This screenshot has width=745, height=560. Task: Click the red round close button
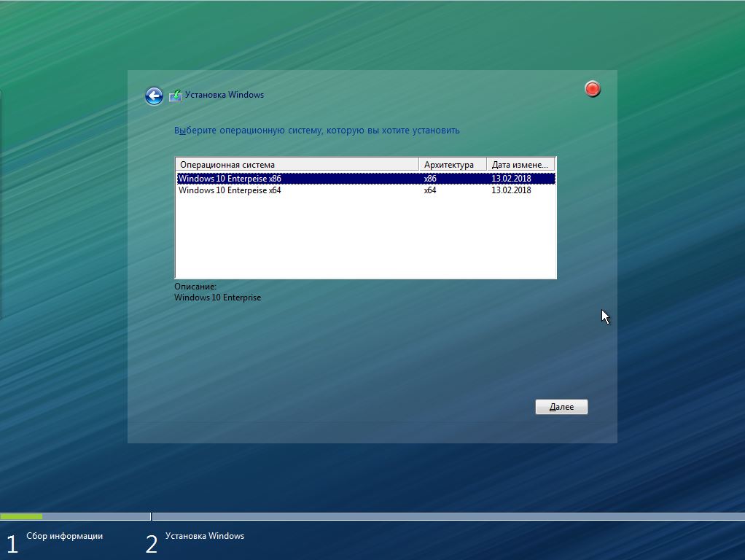point(593,89)
